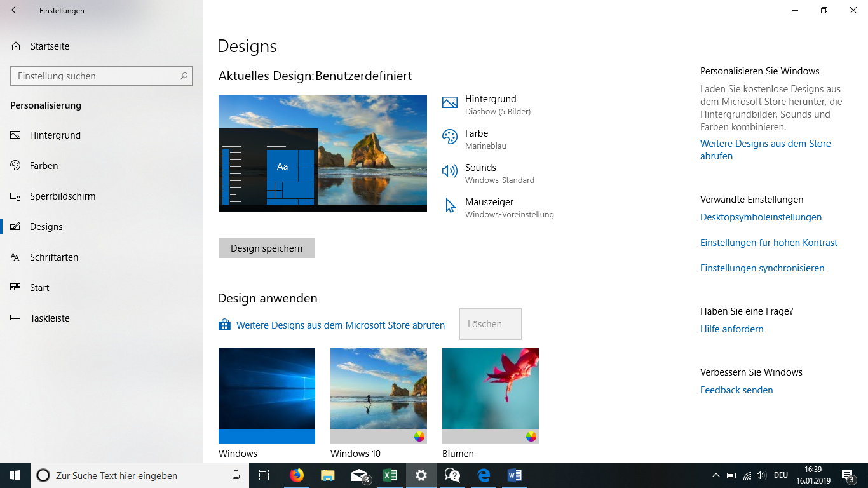Select the Start sidebar icon
Screen dimensions: 868x488
[16, 288]
